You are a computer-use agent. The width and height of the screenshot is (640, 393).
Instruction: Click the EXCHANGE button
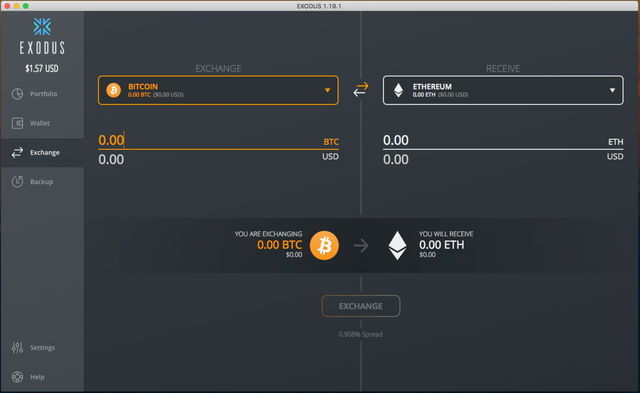click(x=361, y=306)
